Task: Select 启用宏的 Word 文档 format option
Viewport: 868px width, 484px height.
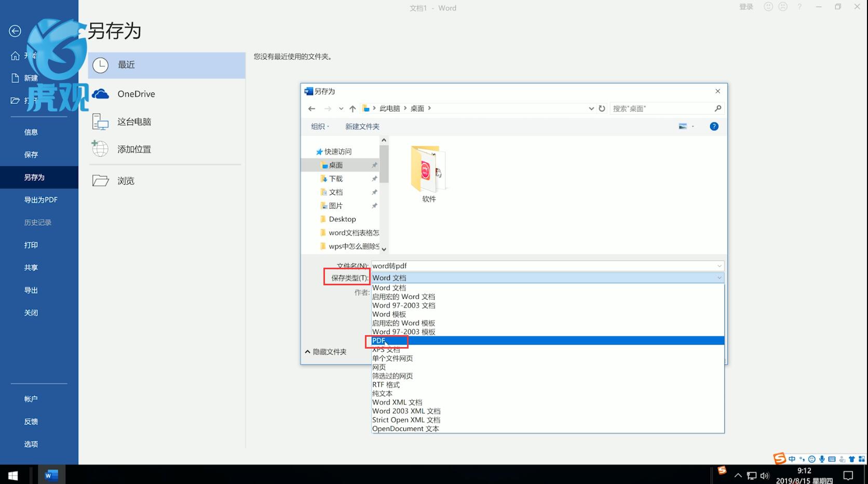Action: pos(548,297)
